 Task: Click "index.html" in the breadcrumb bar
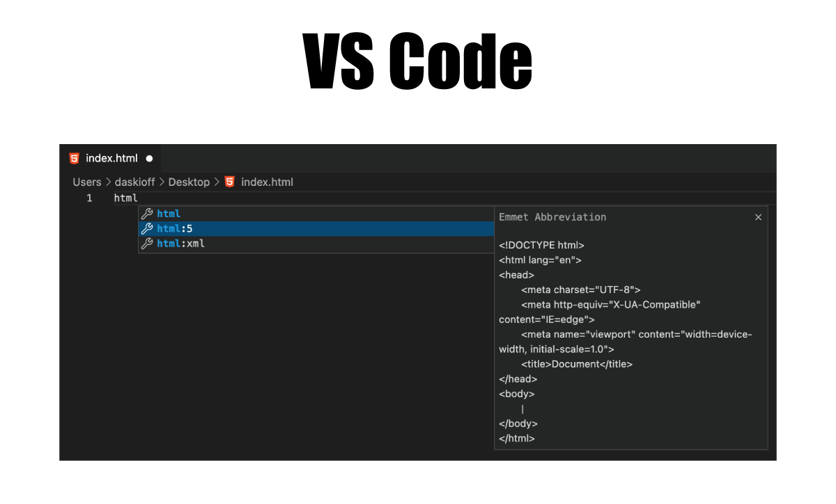pos(267,182)
